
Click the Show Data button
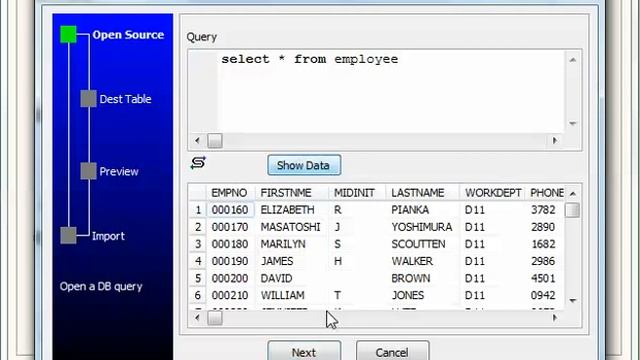(x=304, y=165)
